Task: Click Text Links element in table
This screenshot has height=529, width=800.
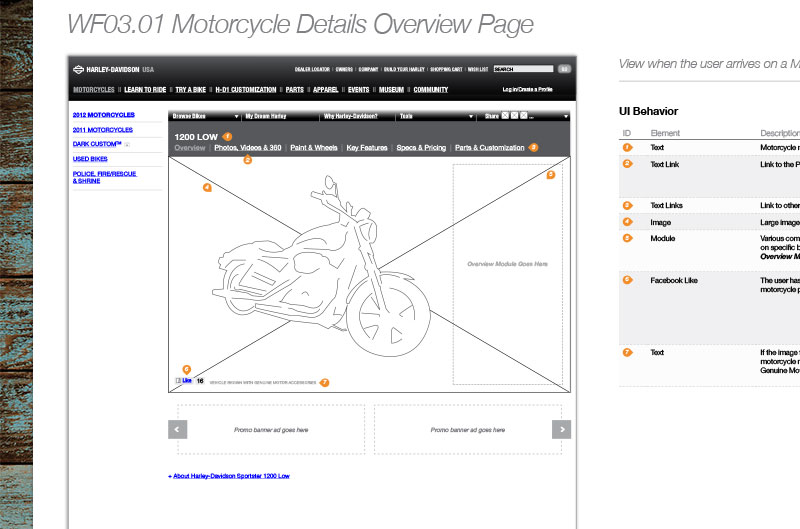Action: pos(666,205)
